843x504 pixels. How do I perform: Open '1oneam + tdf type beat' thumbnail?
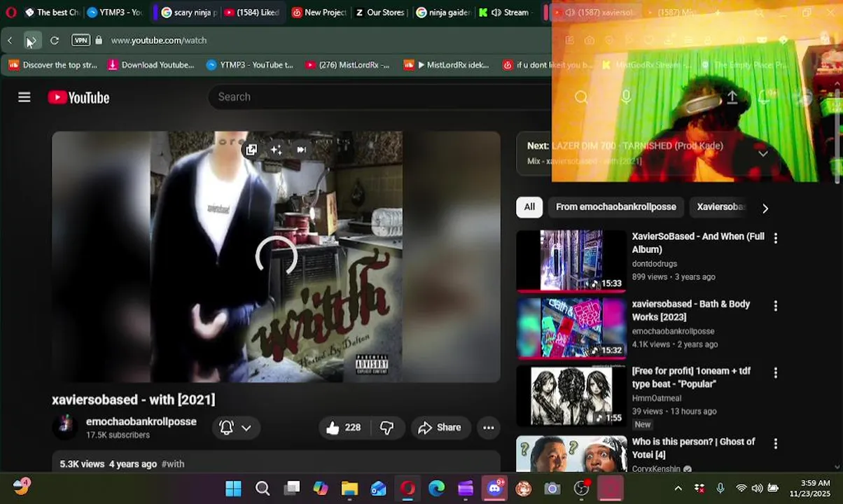571,395
